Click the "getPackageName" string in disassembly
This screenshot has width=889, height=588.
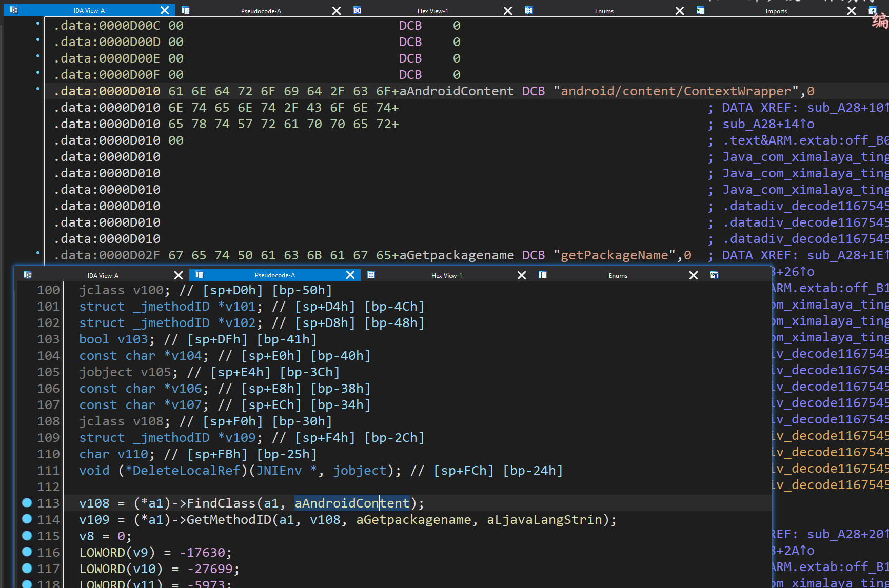click(615, 255)
